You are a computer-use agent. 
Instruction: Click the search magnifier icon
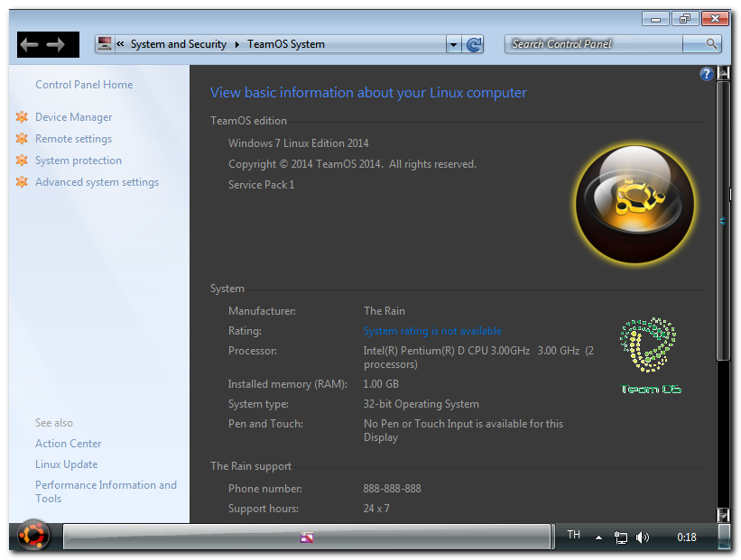(x=711, y=44)
